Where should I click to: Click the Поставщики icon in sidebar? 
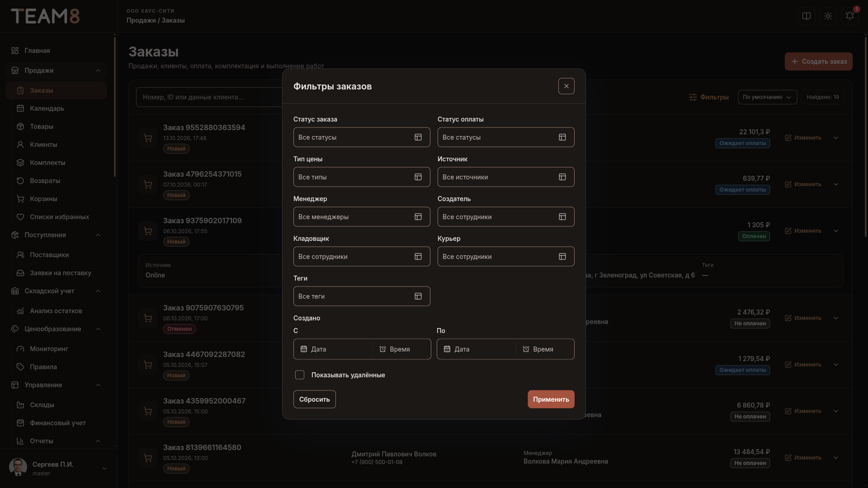coord(20,255)
